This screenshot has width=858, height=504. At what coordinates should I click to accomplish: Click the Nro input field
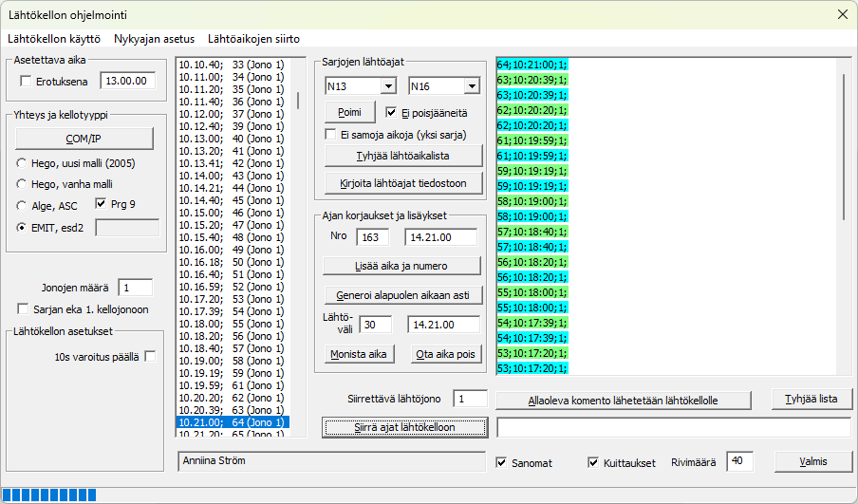(x=372, y=236)
